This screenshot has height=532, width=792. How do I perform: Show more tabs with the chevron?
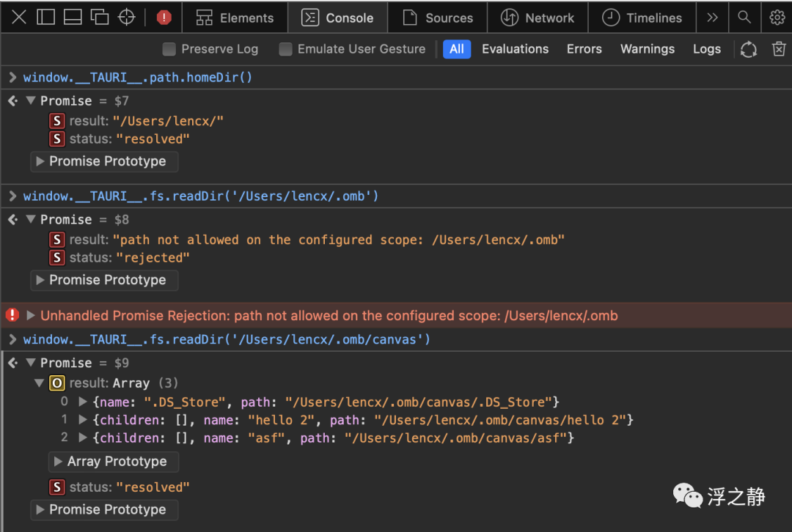click(x=712, y=18)
